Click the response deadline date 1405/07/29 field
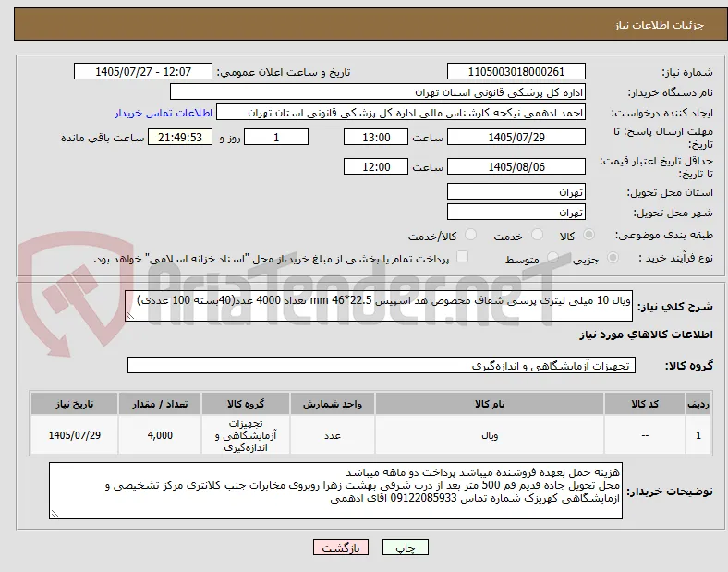The image size is (728, 572). (516, 137)
